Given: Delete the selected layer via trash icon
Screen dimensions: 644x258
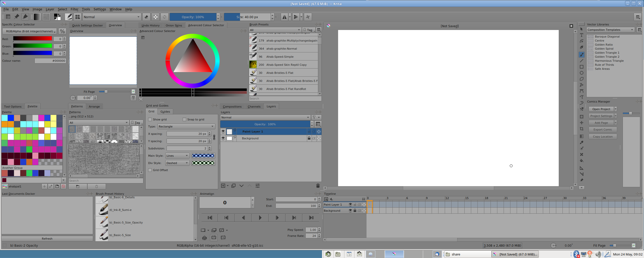Looking at the screenshot, I should 318,186.
